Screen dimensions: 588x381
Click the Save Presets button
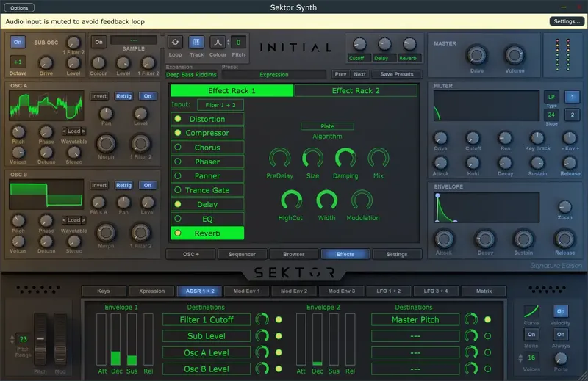pyautogui.click(x=397, y=74)
